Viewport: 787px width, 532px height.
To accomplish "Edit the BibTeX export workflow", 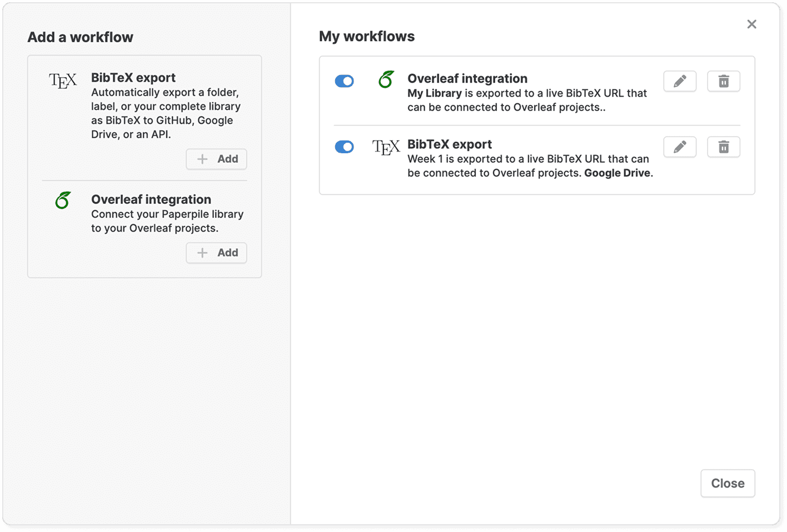I will tap(680, 147).
